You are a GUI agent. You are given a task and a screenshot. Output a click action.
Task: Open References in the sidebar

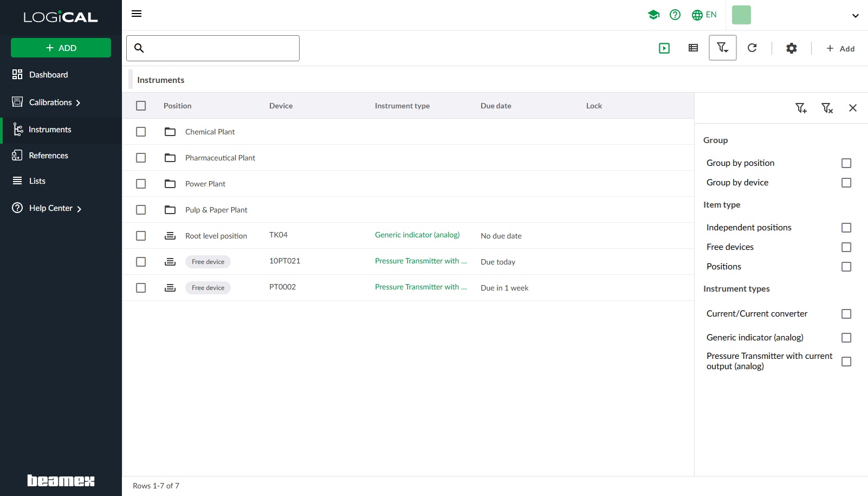tap(48, 156)
